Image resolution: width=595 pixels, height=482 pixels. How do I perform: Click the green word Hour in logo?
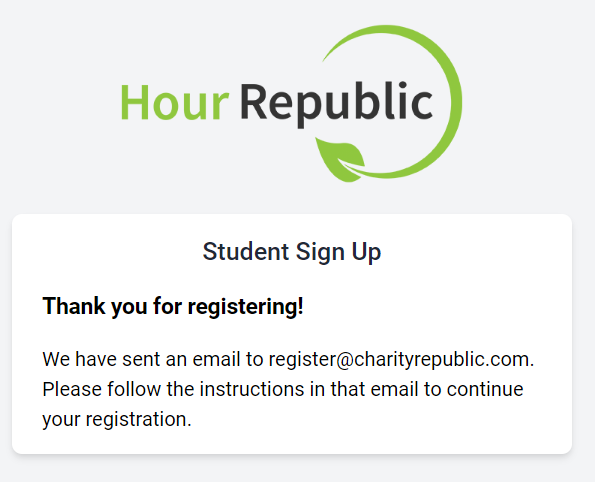click(175, 102)
